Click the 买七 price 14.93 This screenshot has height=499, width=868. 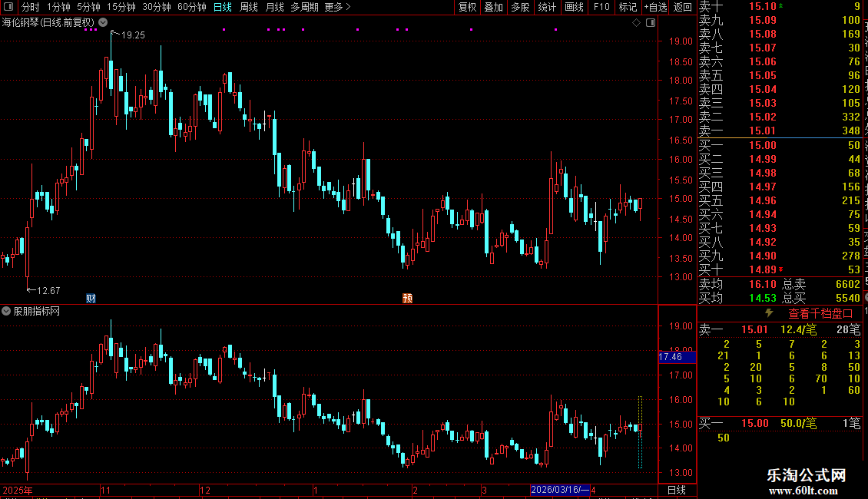click(762, 228)
